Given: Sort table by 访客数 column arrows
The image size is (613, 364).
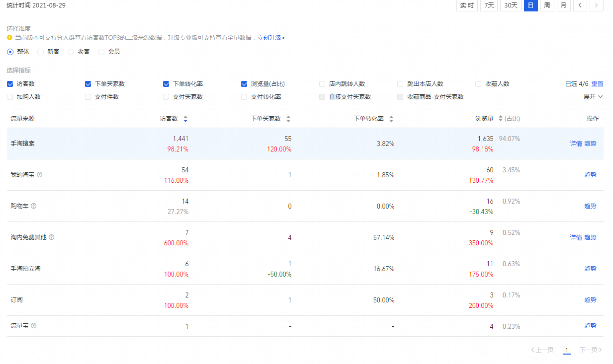Looking at the screenshot, I should point(185,119).
